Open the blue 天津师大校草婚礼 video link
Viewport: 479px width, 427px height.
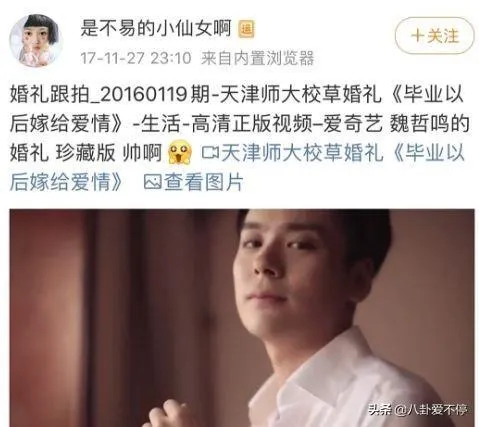point(302,153)
